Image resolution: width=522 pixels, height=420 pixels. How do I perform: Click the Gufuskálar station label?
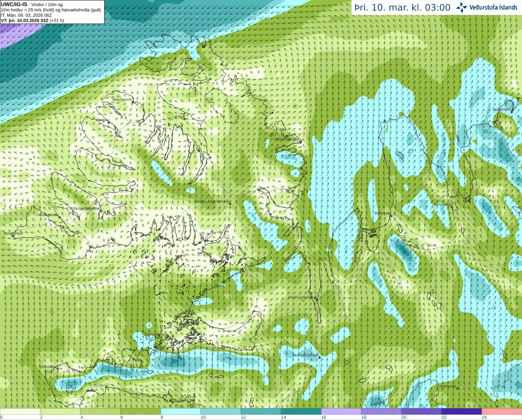click(x=48, y=367)
